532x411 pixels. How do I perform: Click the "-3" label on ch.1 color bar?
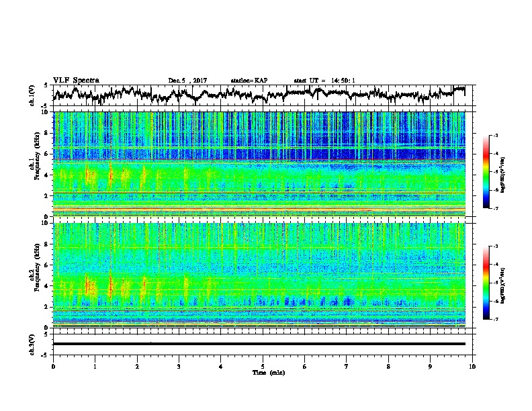(495, 135)
